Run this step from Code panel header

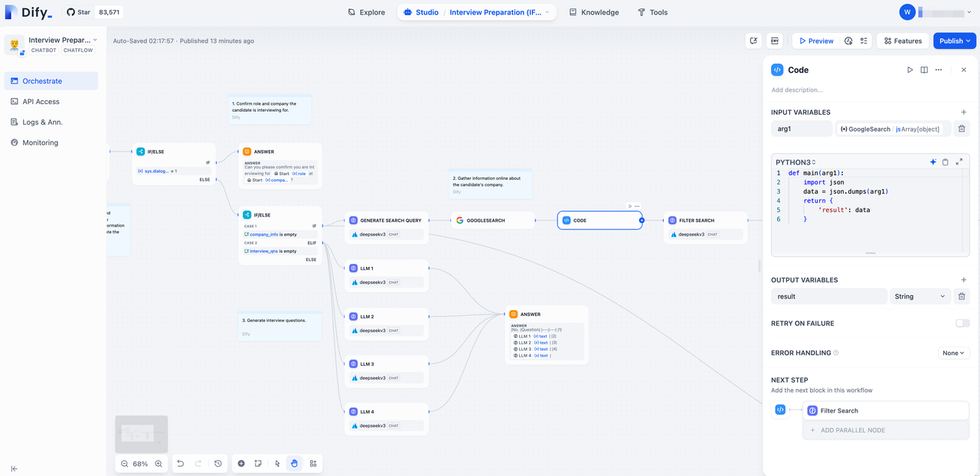pyautogui.click(x=910, y=70)
